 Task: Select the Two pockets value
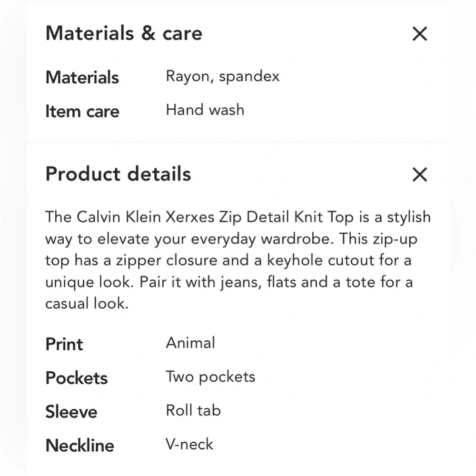point(210,377)
